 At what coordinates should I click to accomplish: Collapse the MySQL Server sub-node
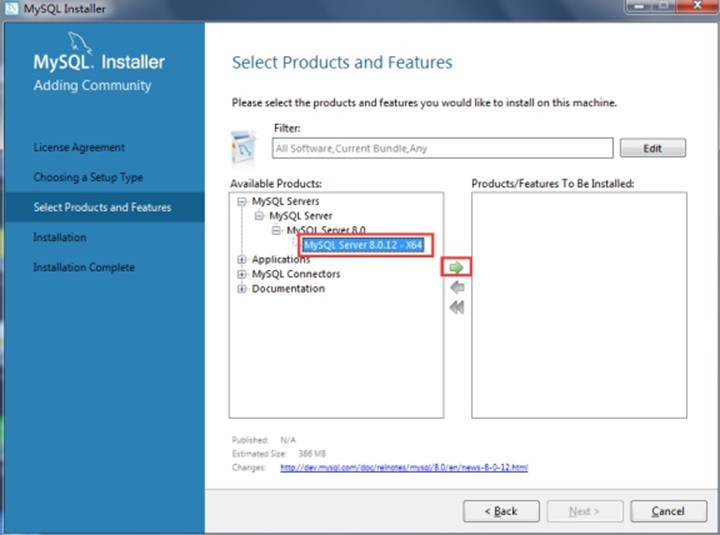click(259, 216)
